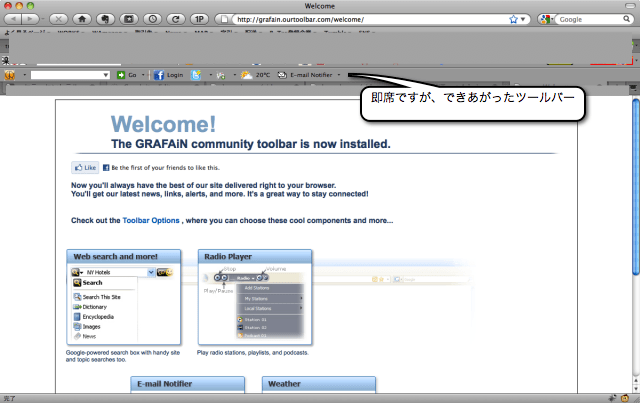Open the Twitter icon dropdown arrow
Screen dimensions: 640x403
211,75
